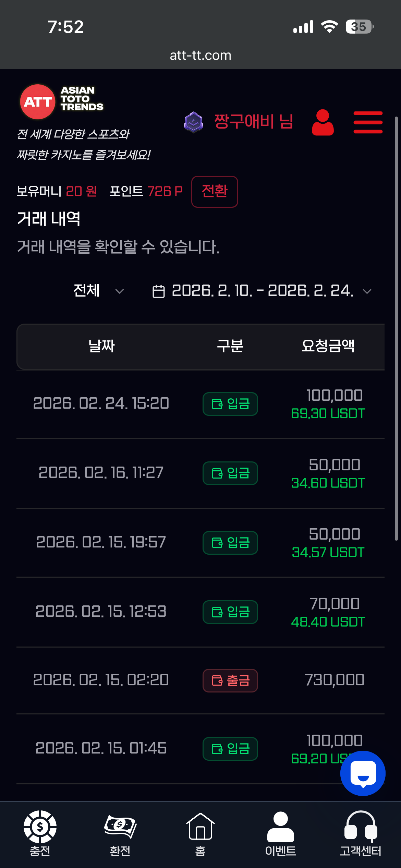Click the purple member rank badge
Screen dimensions: 401x868
194,122
